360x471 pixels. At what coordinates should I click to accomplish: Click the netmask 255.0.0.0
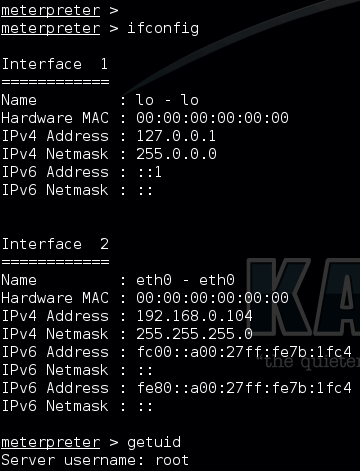coord(176,154)
